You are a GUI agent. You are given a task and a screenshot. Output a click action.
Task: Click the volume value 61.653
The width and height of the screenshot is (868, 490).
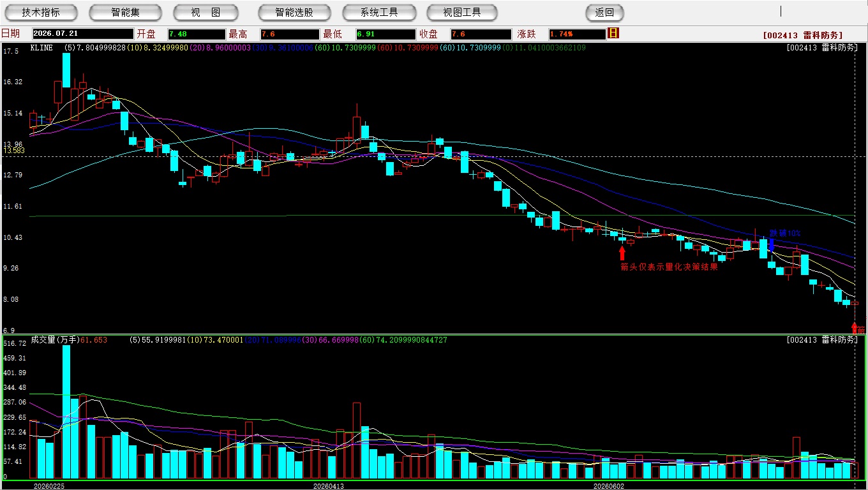click(x=94, y=340)
